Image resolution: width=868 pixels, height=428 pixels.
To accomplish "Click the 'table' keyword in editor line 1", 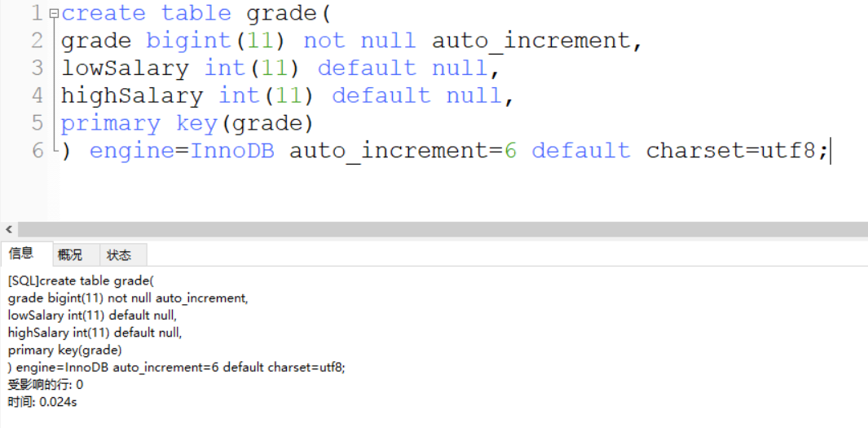I will coord(196,13).
